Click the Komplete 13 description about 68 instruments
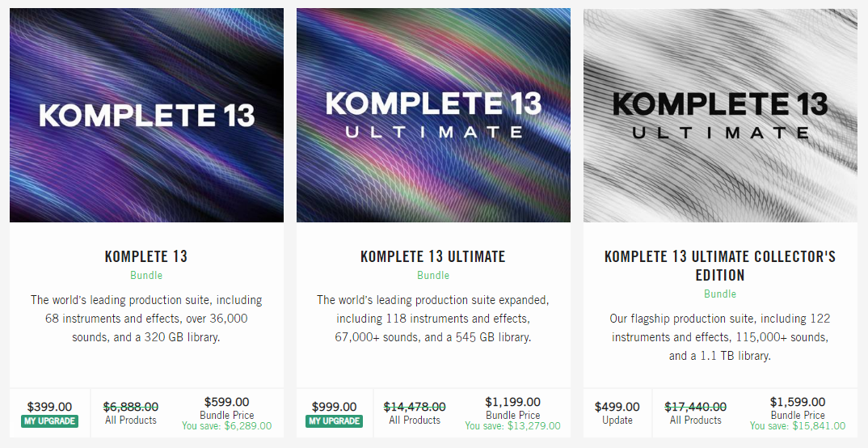The height and width of the screenshot is (448, 868). (146, 319)
